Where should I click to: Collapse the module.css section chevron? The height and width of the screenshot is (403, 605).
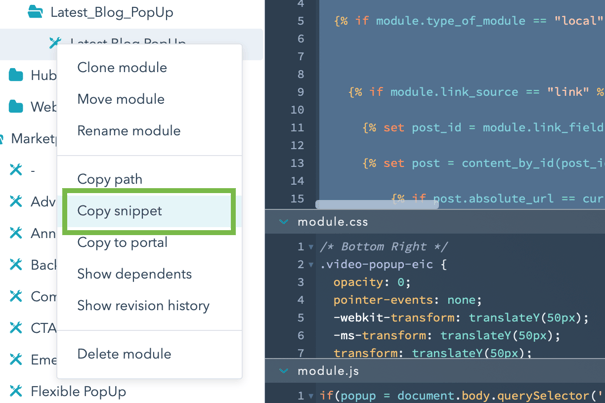coord(284,222)
